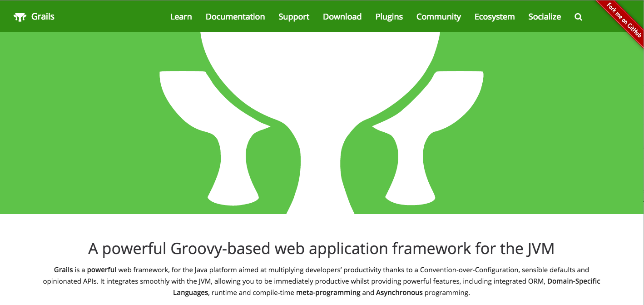Select Download in the navigation bar
This screenshot has height=305, width=644.
[342, 17]
